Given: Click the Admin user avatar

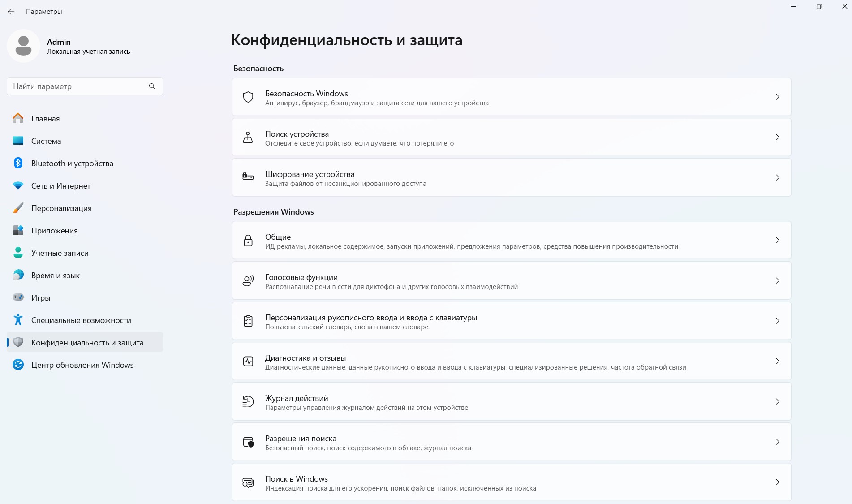Looking at the screenshot, I should [x=23, y=46].
